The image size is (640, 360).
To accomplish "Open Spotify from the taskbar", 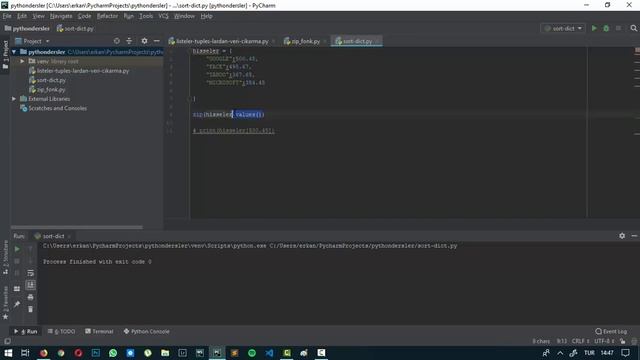I will (x=252, y=353).
